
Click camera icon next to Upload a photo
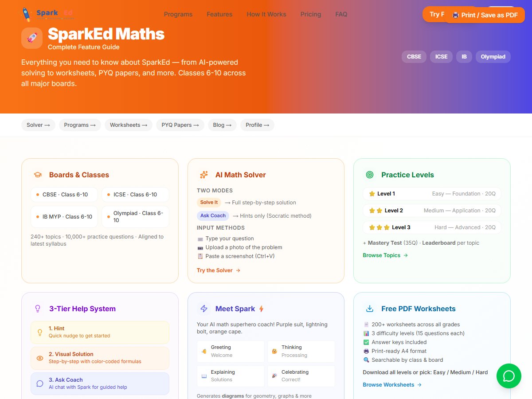coord(200,247)
